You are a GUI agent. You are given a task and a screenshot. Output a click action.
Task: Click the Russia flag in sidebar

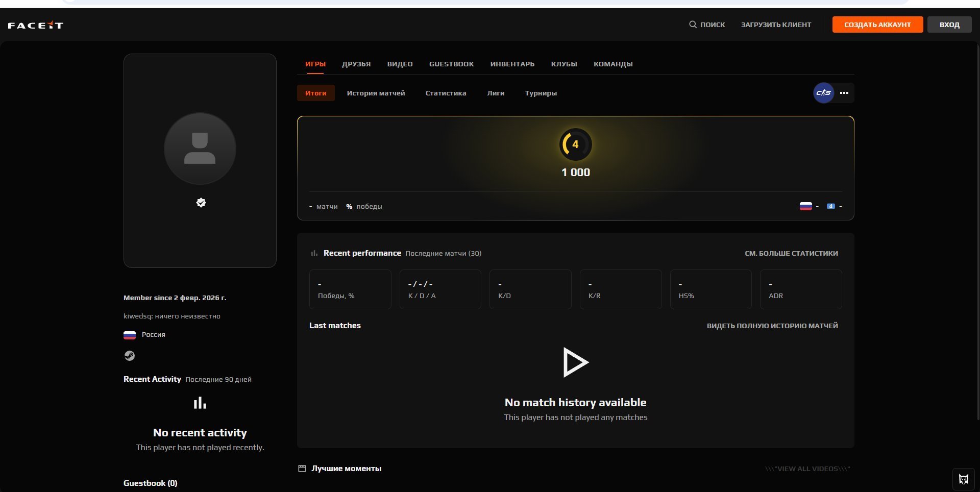click(x=130, y=335)
